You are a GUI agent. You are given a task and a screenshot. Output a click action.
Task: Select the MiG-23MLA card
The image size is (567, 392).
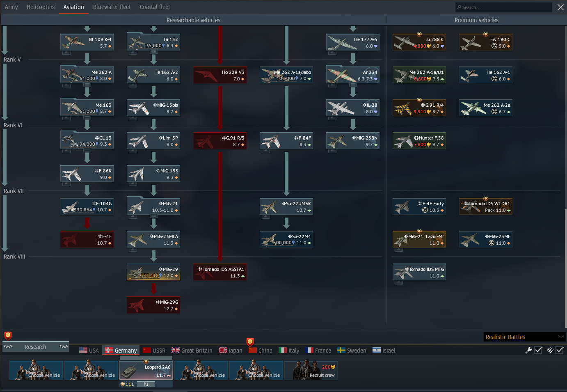(x=153, y=239)
